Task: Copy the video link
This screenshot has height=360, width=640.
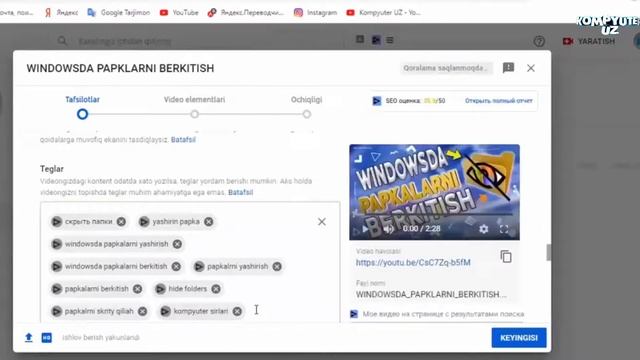Action: (x=506, y=257)
